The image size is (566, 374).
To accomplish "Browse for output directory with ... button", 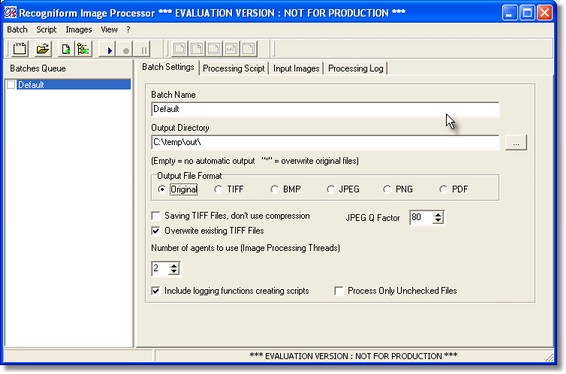I will point(516,143).
